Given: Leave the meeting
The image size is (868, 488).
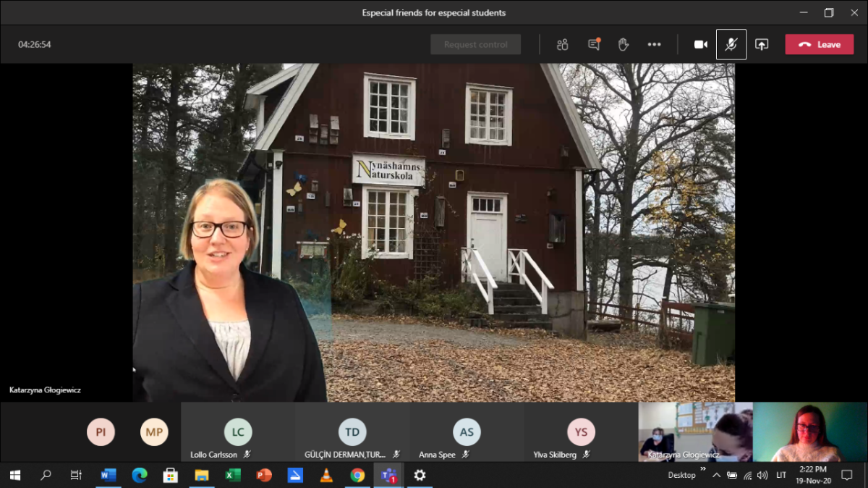Looking at the screenshot, I should (x=819, y=44).
